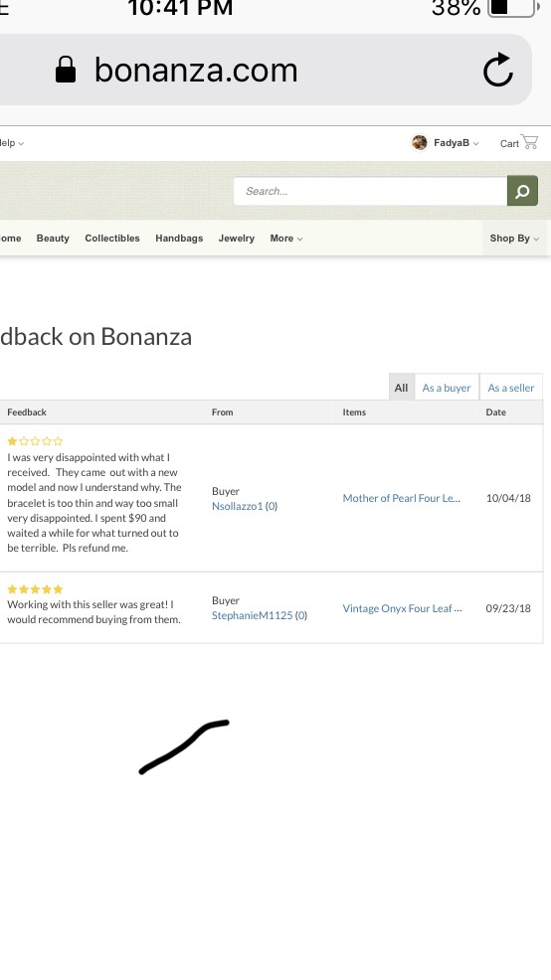Click the FadyaB profile avatar

419,142
